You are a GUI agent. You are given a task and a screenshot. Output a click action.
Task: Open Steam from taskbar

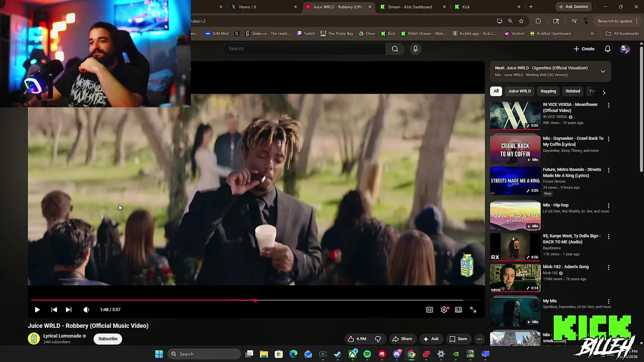point(338,354)
